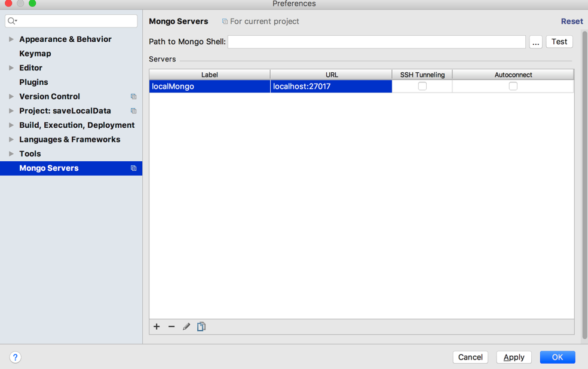588x369 pixels.
Task: Click project-level icon next to Version Control
Action: tap(133, 97)
